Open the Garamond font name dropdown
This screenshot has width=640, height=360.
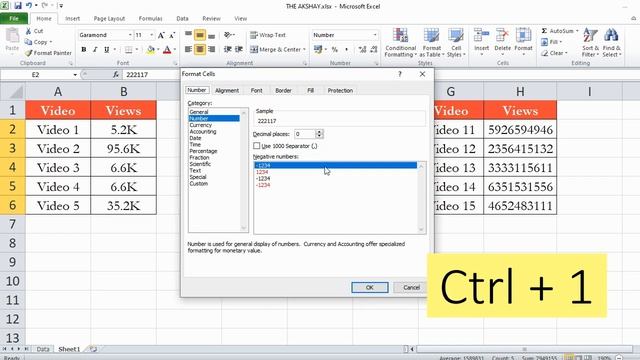(130, 35)
